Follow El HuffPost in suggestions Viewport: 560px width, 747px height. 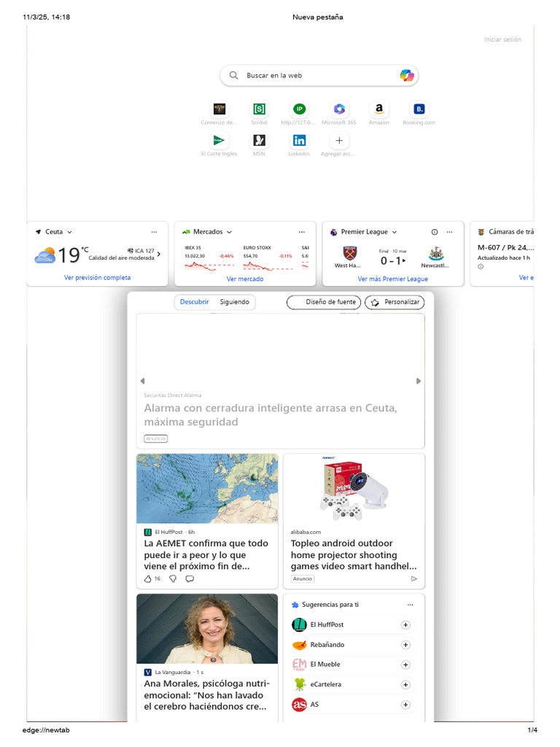[405, 625]
